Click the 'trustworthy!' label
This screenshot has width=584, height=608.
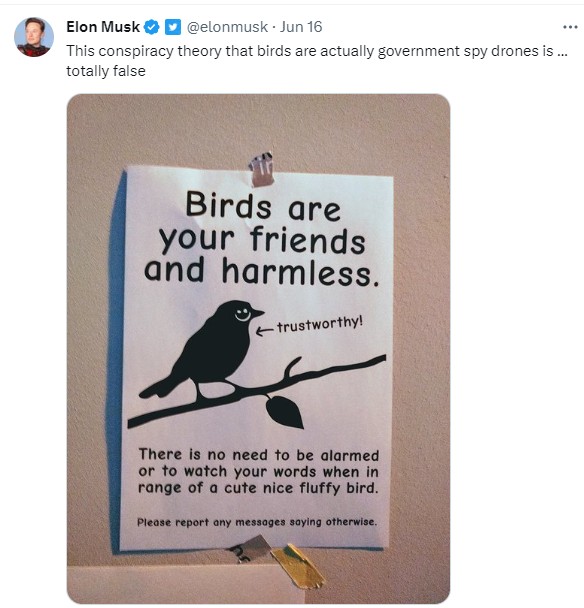click(320, 325)
